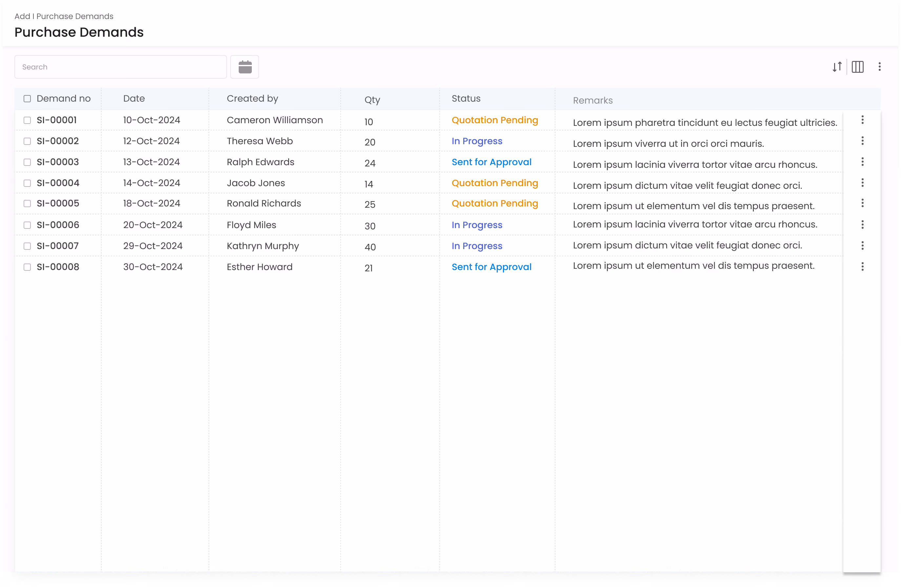Click the Remarks column header

click(x=592, y=100)
